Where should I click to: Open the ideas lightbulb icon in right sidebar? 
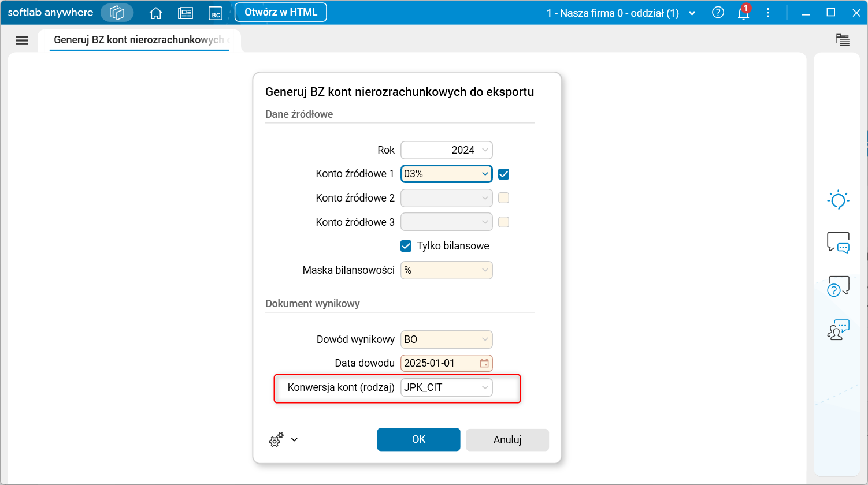(837, 200)
